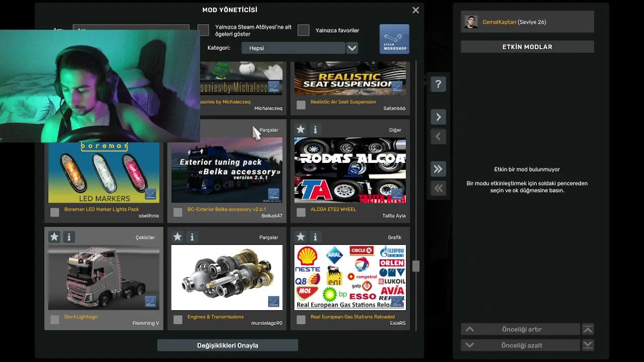Activate selected mod with single right arrow

pos(438,117)
